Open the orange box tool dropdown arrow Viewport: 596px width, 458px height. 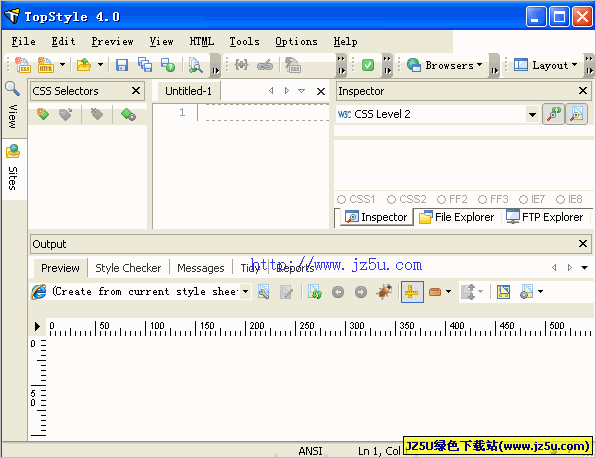(x=449, y=292)
